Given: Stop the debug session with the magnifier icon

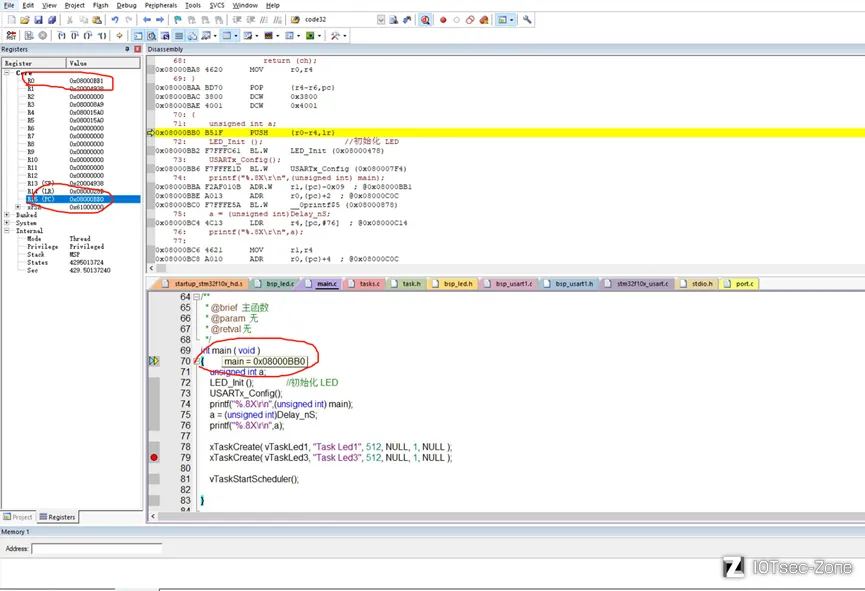Looking at the screenshot, I should 425,20.
